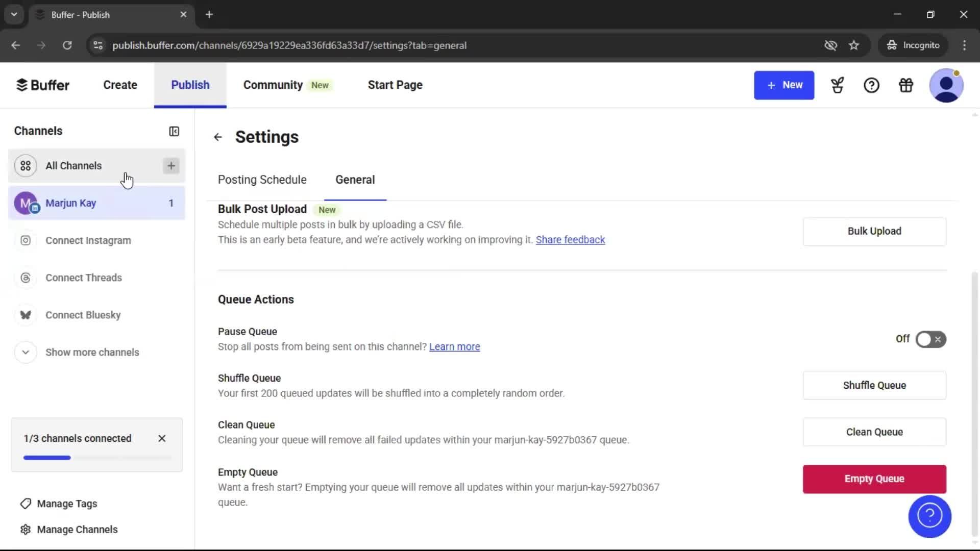Open the Share feedback link
This screenshot has width=980, height=551.
tap(570, 240)
